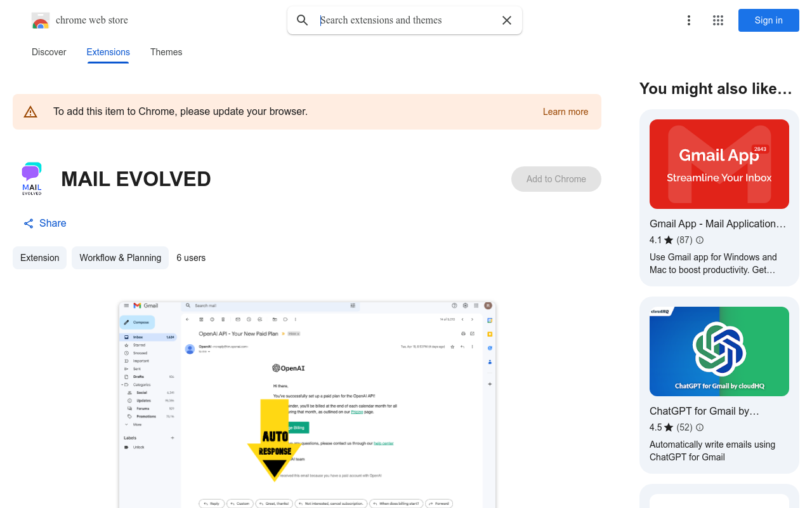Click the Chrome Web Store logo
The width and height of the screenshot is (812, 508).
41,20
